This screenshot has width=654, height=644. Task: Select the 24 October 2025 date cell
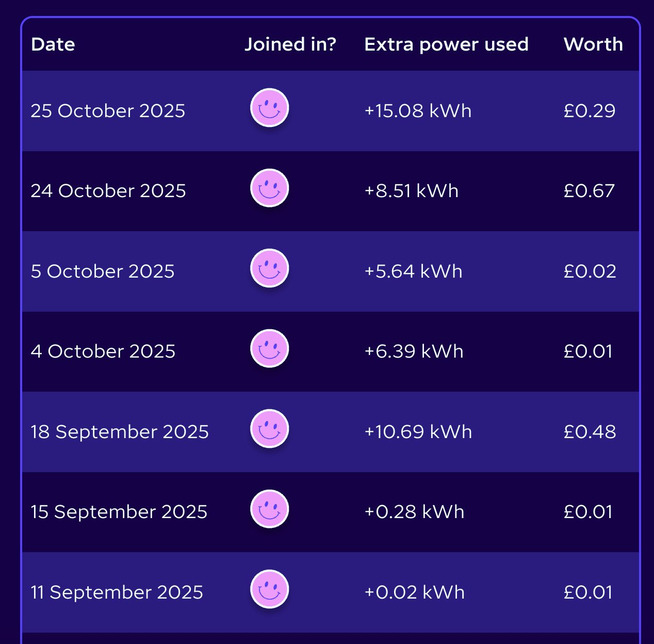(x=108, y=191)
